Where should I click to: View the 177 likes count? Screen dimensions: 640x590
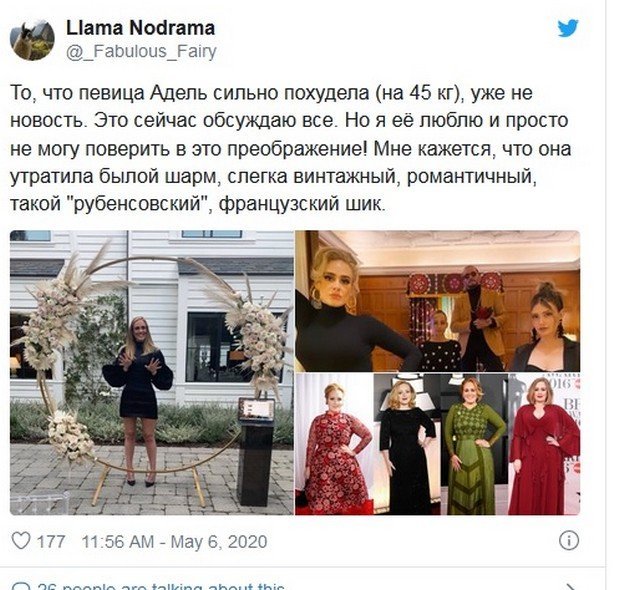coord(51,542)
